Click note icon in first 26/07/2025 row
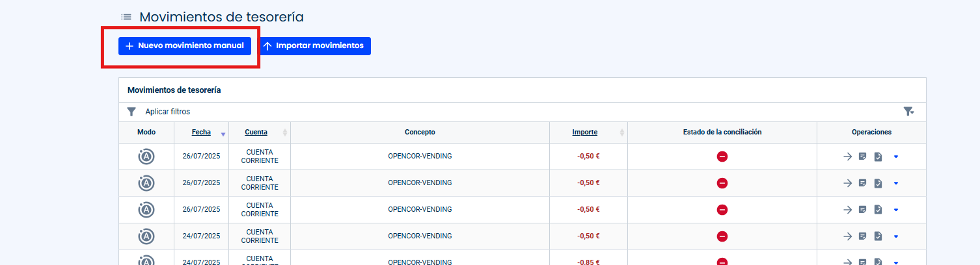 click(863, 157)
